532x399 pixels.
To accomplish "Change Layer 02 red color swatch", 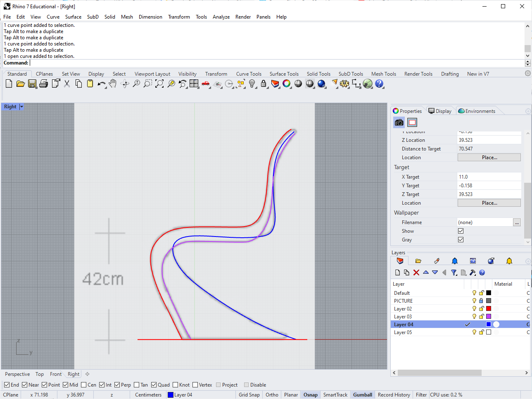I will [489, 309].
